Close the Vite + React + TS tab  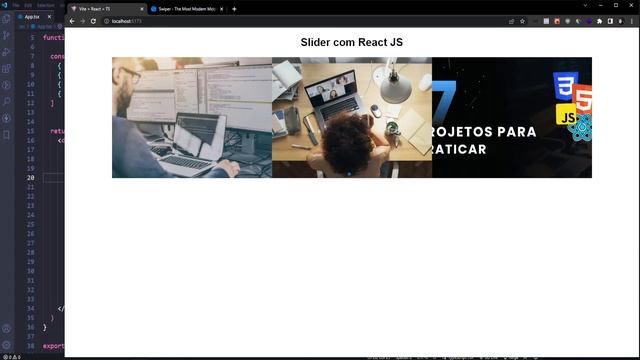pyautogui.click(x=142, y=9)
